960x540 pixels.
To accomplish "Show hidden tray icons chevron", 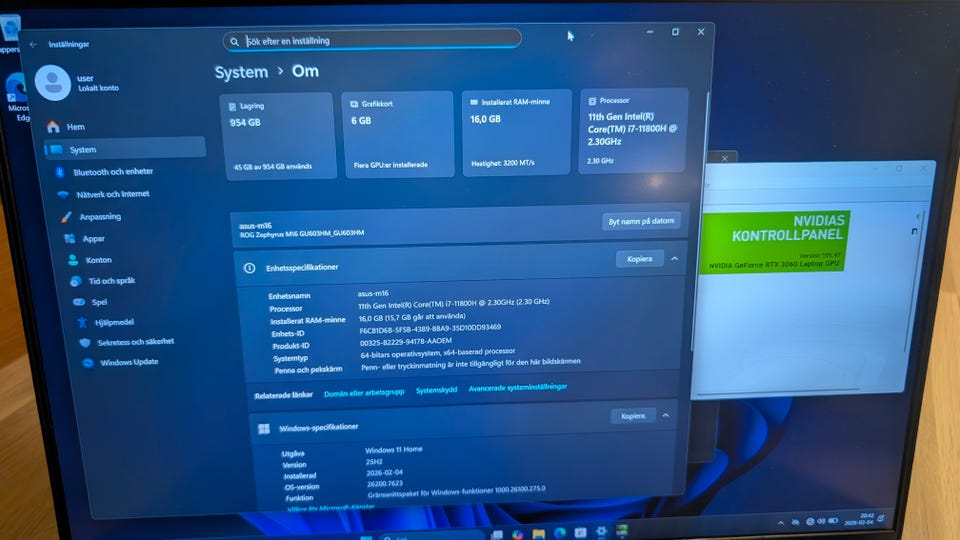I will 781,523.
